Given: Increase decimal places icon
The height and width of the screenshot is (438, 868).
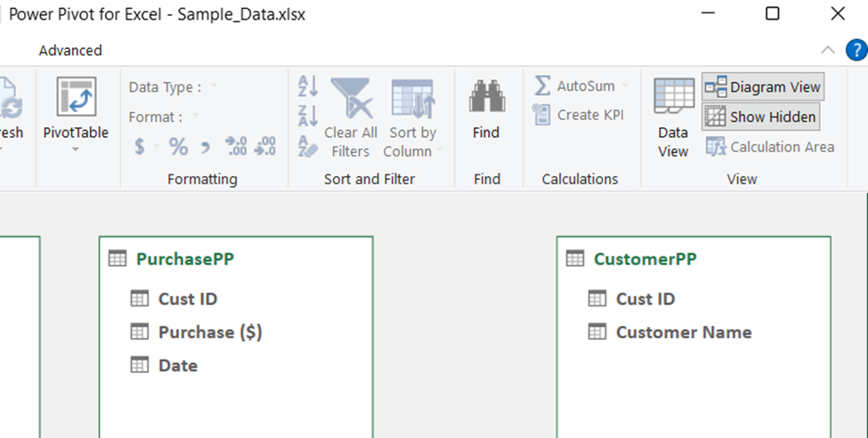Looking at the screenshot, I should pyautogui.click(x=236, y=146).
